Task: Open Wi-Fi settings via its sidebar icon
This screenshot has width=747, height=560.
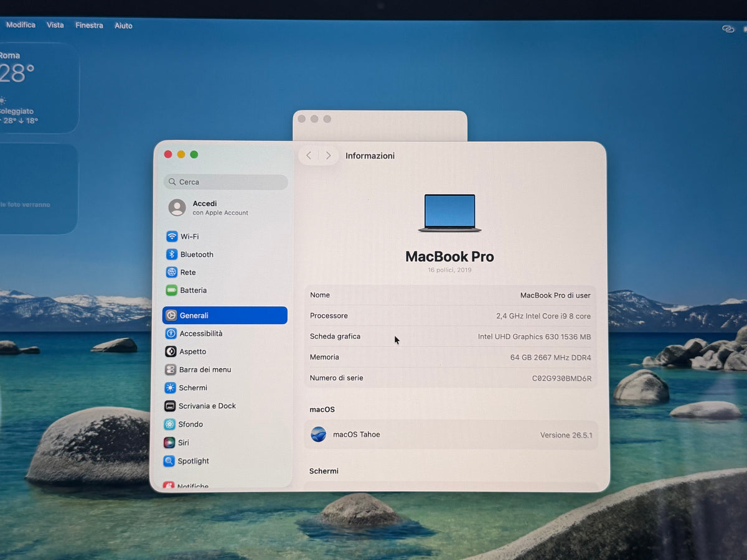Action: [172, 236]
